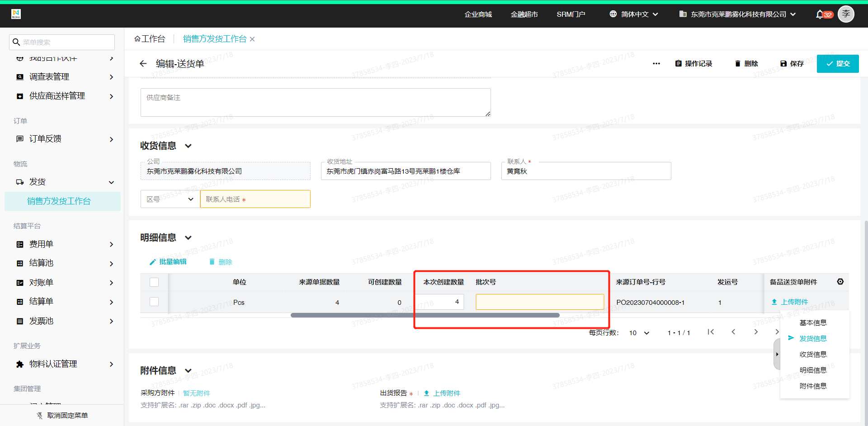Viewport: 868px width, 426px height.
Task: Expand 对账单 menu
Action: pos(111,283)
